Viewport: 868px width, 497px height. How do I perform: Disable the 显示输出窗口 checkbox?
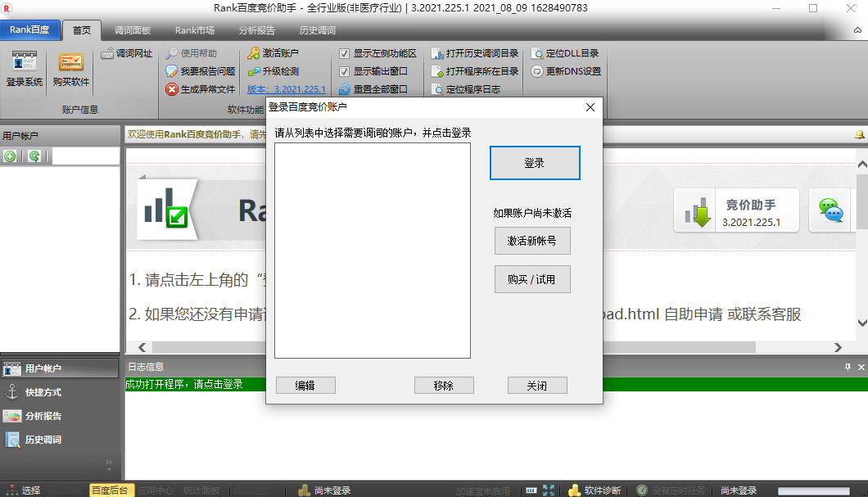pyautogui.click(x=345, y=70)
